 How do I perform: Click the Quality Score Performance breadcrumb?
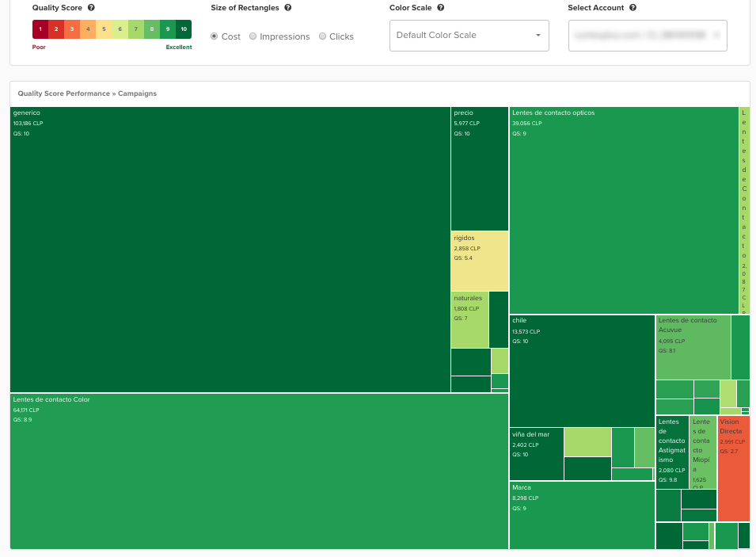coord(63,93)
